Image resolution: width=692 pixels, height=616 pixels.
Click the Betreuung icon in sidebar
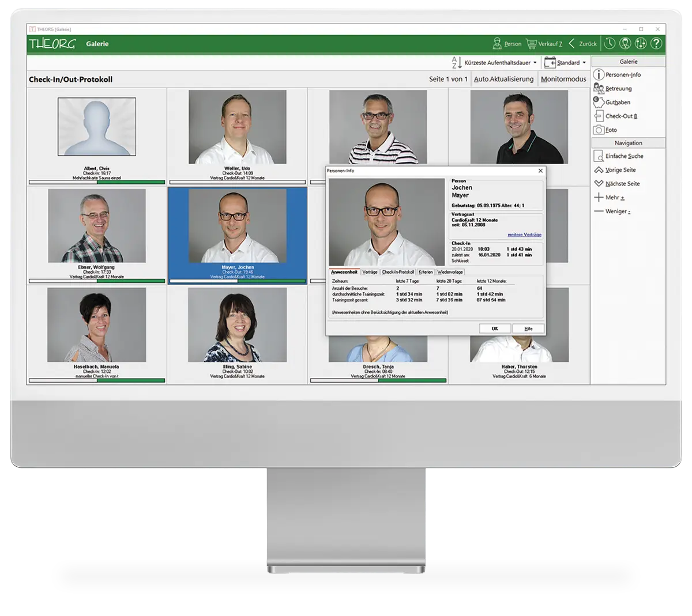tap(599, 88)
